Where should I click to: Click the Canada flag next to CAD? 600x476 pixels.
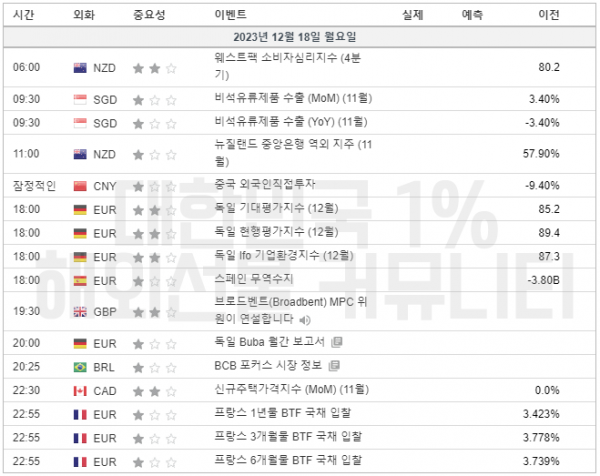(80, 391)
